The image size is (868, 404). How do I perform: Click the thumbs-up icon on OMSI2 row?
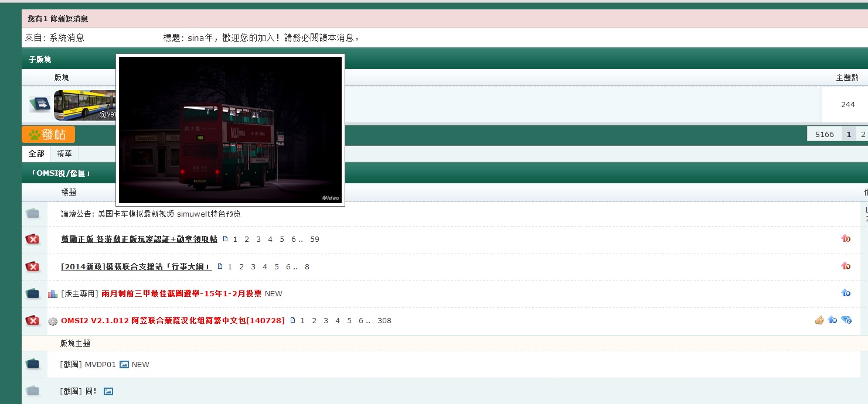819,320
